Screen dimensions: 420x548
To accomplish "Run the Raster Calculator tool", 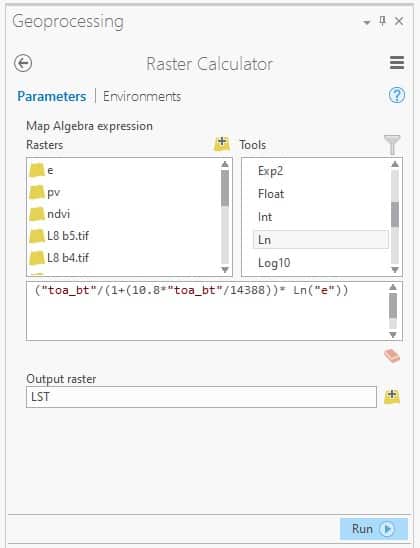I will tap(374, 529).
